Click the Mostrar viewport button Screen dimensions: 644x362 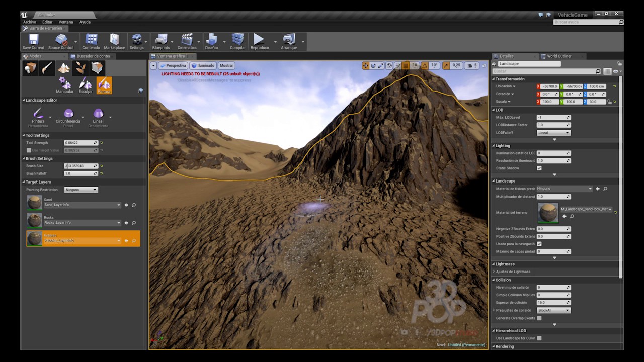pyautogui.click(x=226, y=65)
